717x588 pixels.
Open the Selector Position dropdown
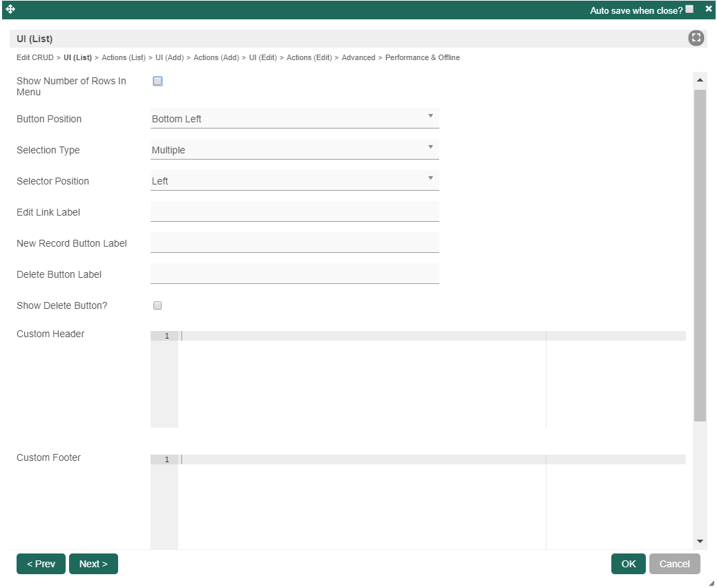(x=294, y=181)
